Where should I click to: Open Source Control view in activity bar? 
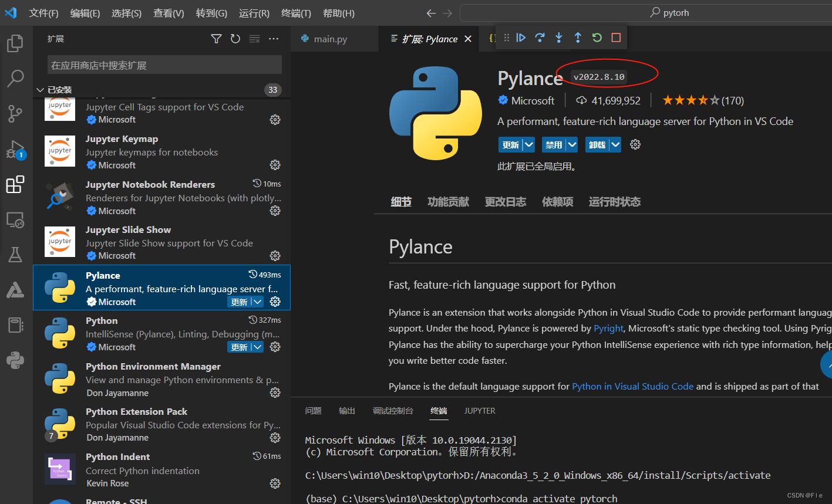click(x=15, y=114)
